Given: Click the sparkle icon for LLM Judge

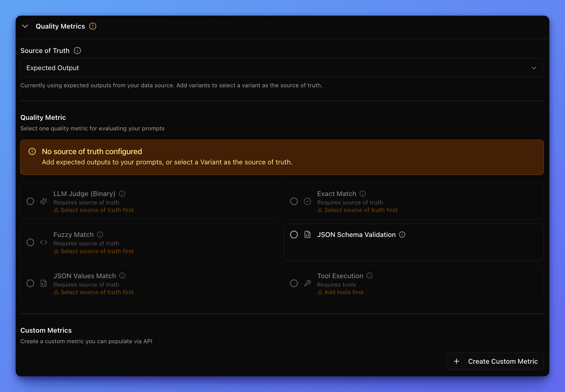Looking at the screenshot, I should point(44,201).
